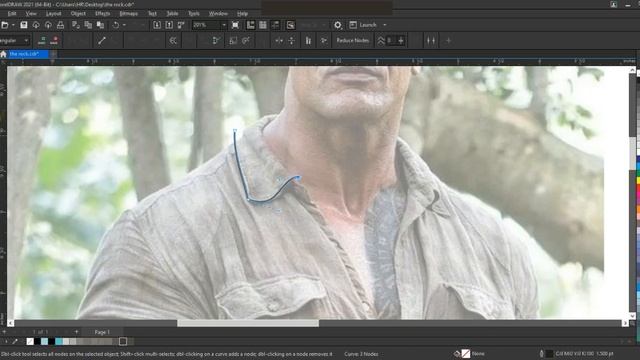Click the Add nodes icon
This screenshot has width=640, height=360.
tap(42, 40)
